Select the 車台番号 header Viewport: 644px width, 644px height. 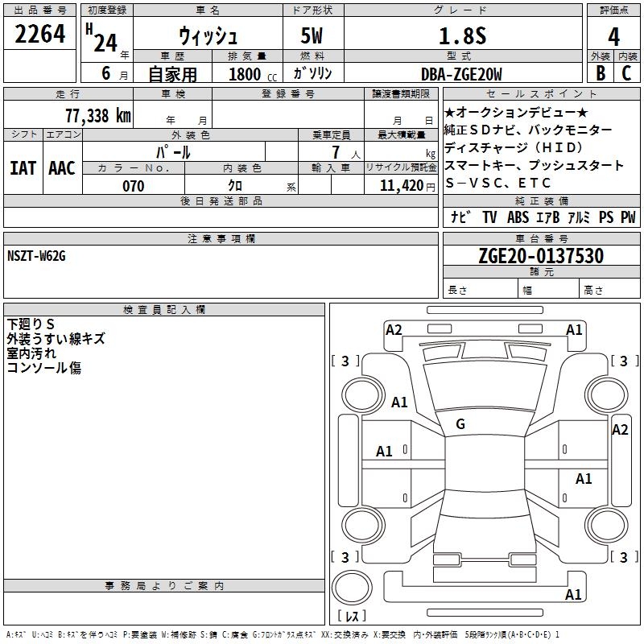click(541, 238)
